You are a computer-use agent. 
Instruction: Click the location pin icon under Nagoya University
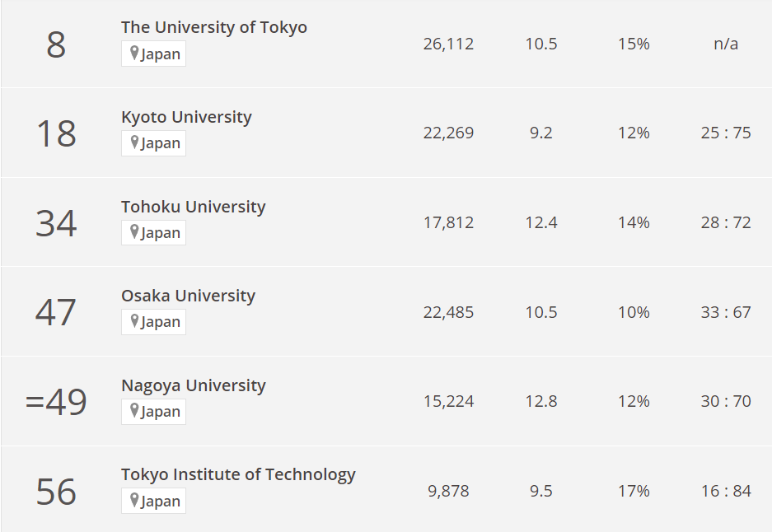click(x=134, y=411)
